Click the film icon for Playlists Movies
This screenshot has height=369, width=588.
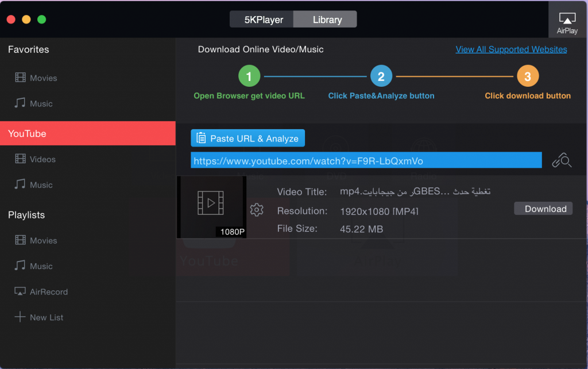pyautogui.click(x=20, y=240)
